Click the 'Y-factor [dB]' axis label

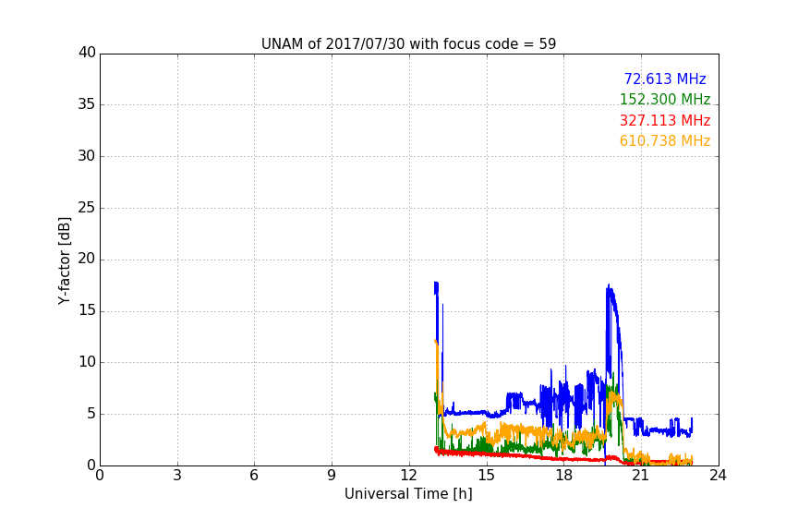click(x=65, y=260)
